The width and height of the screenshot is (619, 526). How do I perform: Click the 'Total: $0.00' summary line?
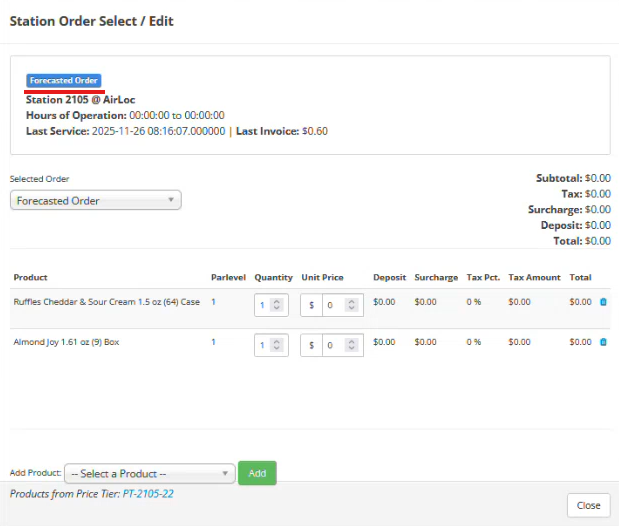tap(582, 241)
